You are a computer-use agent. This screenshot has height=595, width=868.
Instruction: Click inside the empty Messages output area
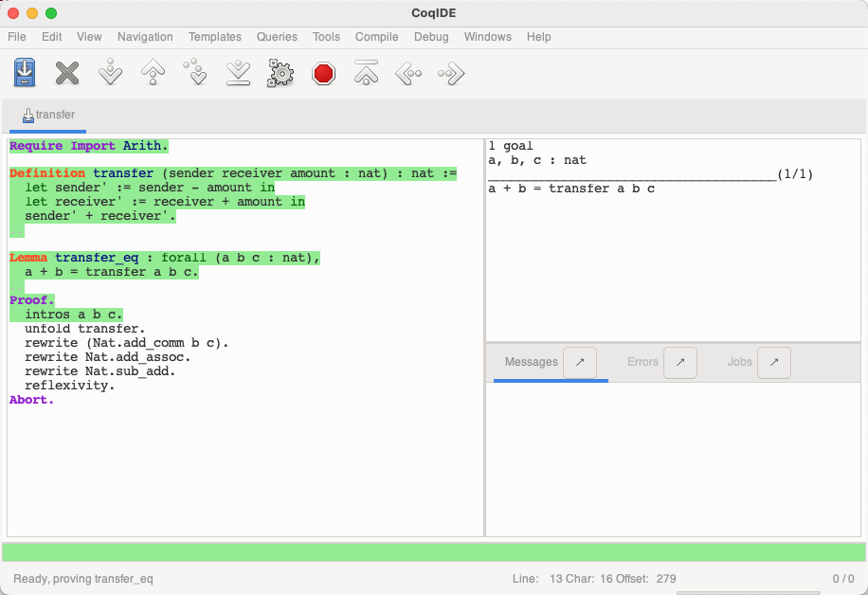click(673, 459)
